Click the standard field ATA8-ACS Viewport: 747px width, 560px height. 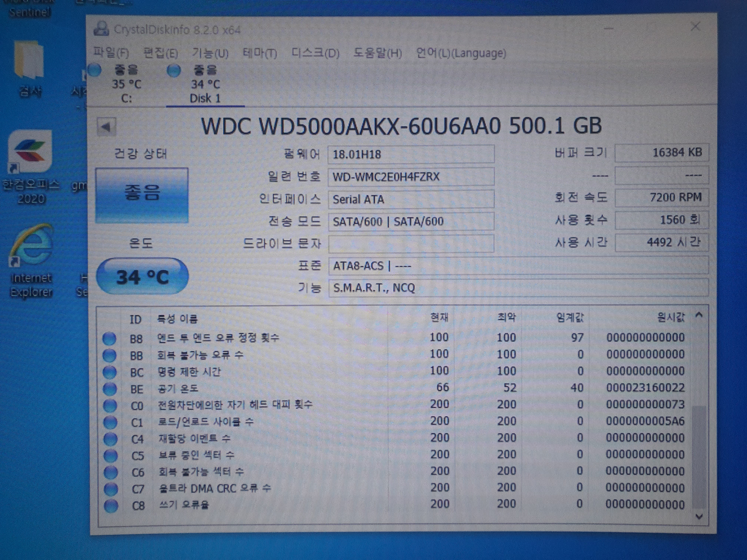pyautogui.click(x=518, y=266)
